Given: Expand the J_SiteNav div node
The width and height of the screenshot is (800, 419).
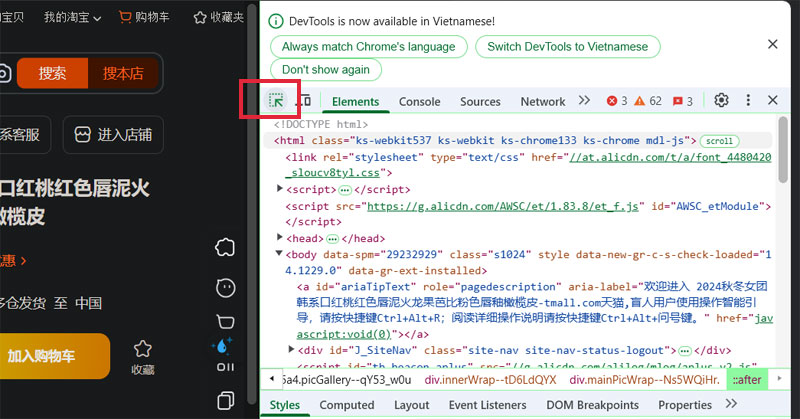Looking at the screenshot, I should coord(291,350).
